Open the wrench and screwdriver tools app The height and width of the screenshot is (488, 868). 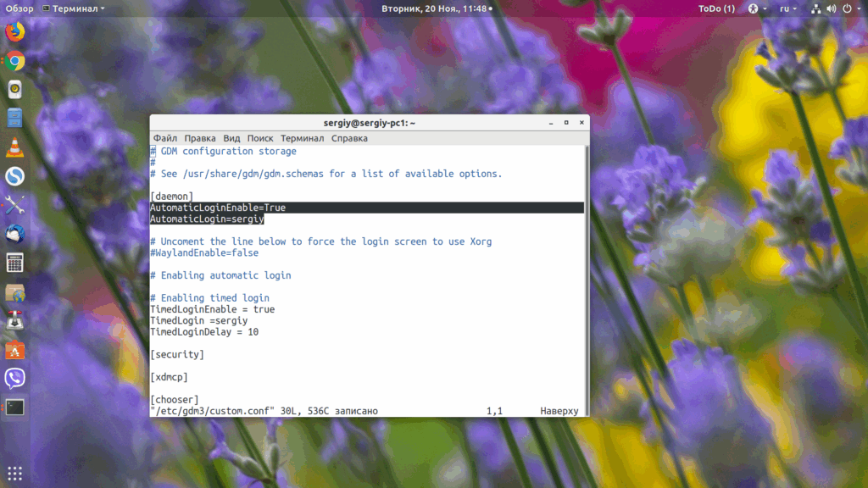coord(15,205)
